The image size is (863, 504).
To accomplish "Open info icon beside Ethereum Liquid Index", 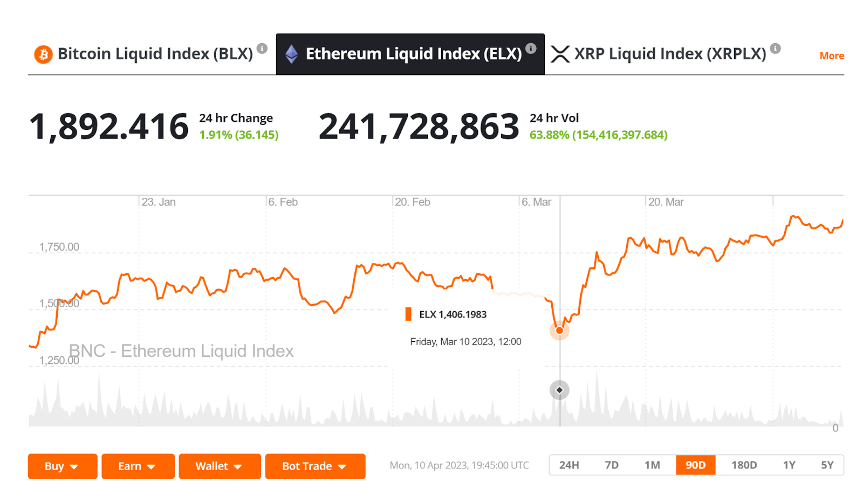I will point(531,49).
